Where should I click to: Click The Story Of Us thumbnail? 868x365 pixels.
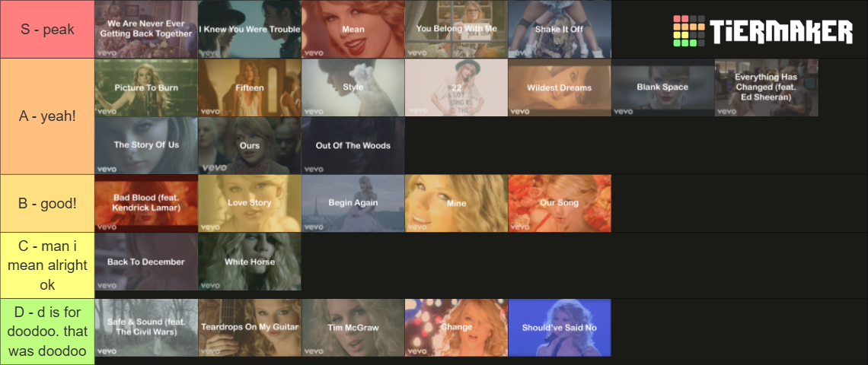coord(146,145)
